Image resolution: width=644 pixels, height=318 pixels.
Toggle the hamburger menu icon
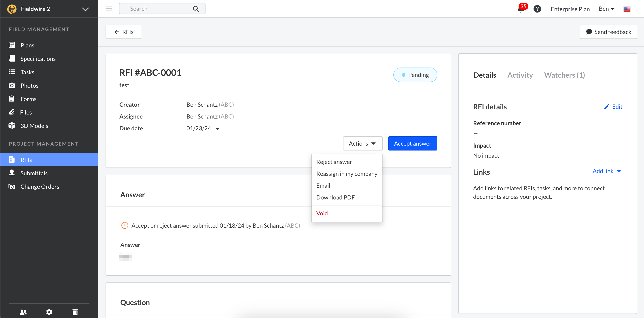pos(109,9)
